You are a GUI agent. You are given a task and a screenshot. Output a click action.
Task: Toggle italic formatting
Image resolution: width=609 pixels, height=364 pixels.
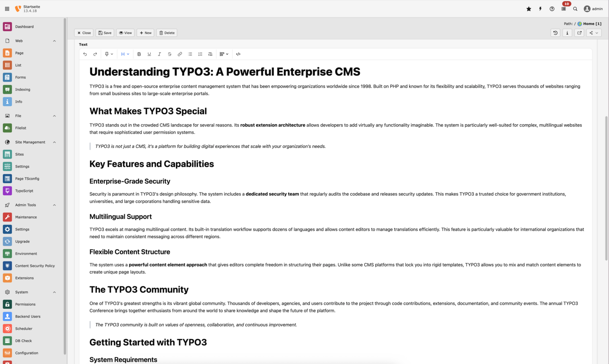[x=159, y=54]
